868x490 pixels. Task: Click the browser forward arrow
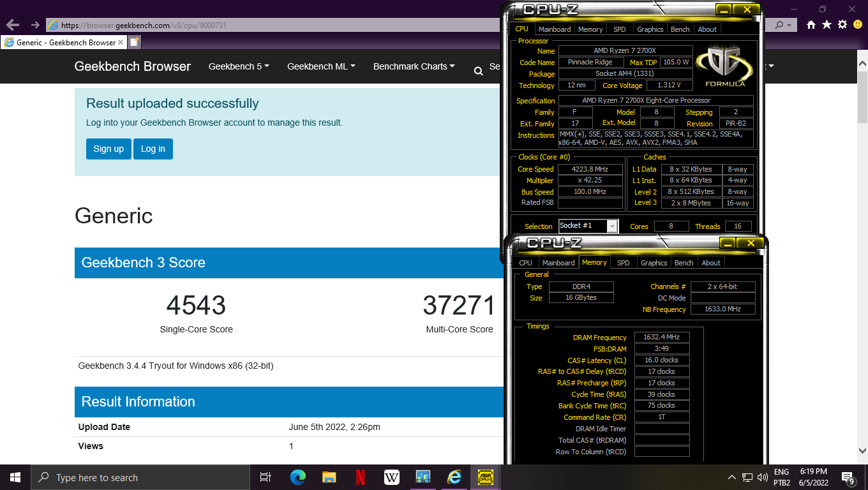pyautogui.click(x=35, y=25)
